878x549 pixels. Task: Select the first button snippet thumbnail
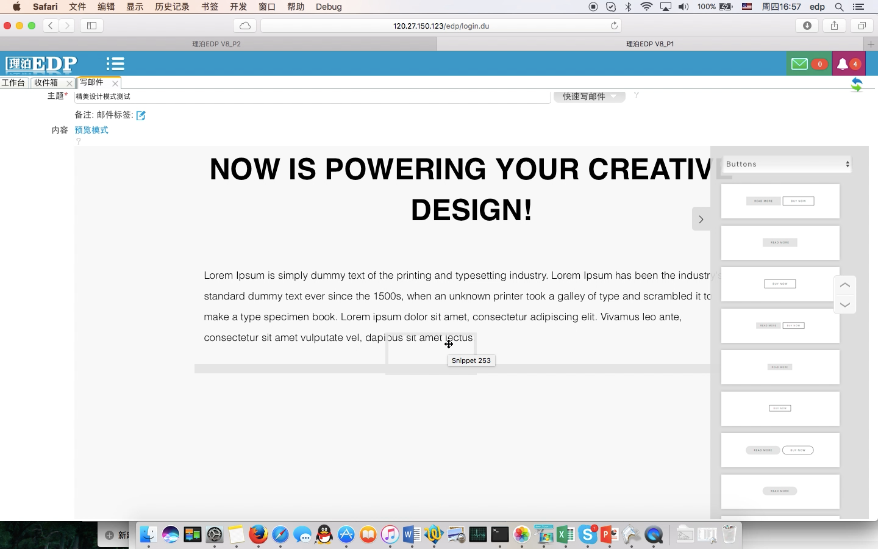click(780, 201)
